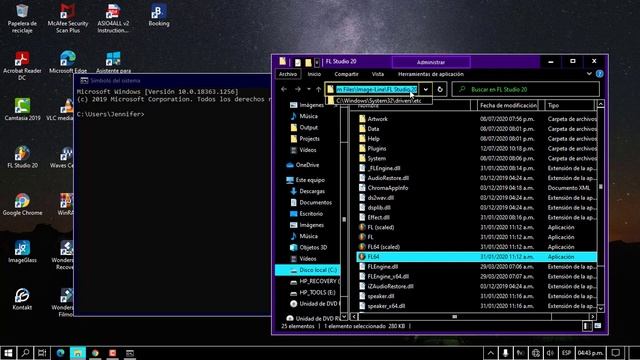Switch to large icons view button
The width and height of the screenshot is (640, 360).
[x=598, y=326]
